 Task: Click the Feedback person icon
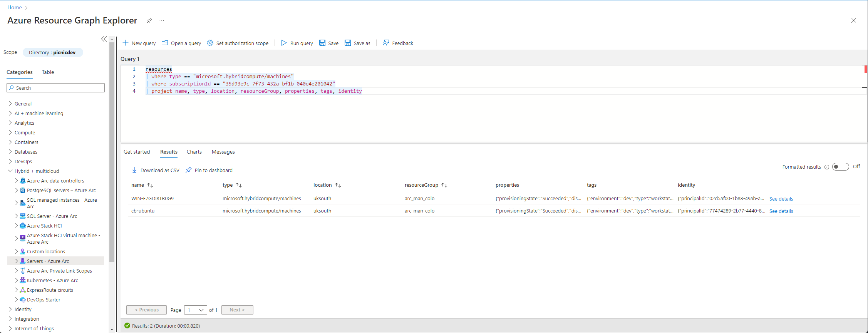(386, 43)
